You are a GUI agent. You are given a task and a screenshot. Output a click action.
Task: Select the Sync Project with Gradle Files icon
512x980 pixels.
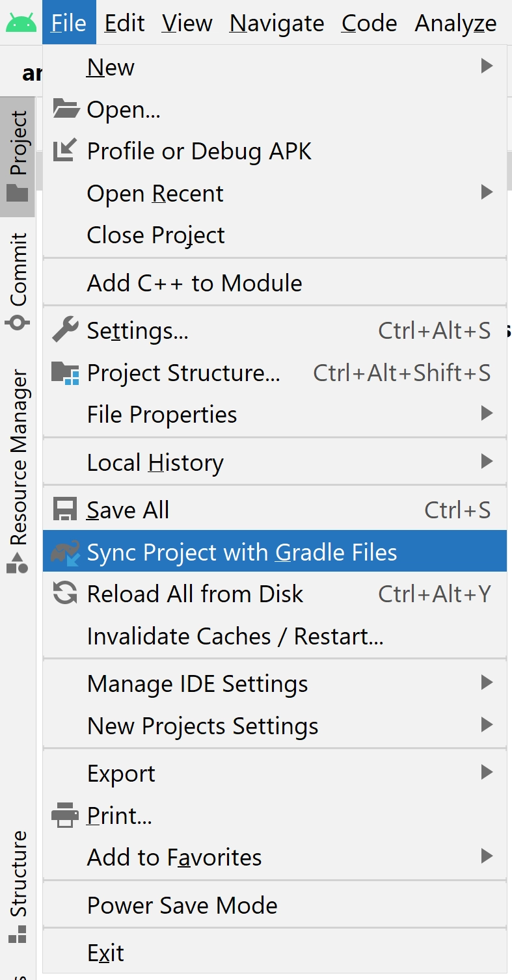(64, 551)
